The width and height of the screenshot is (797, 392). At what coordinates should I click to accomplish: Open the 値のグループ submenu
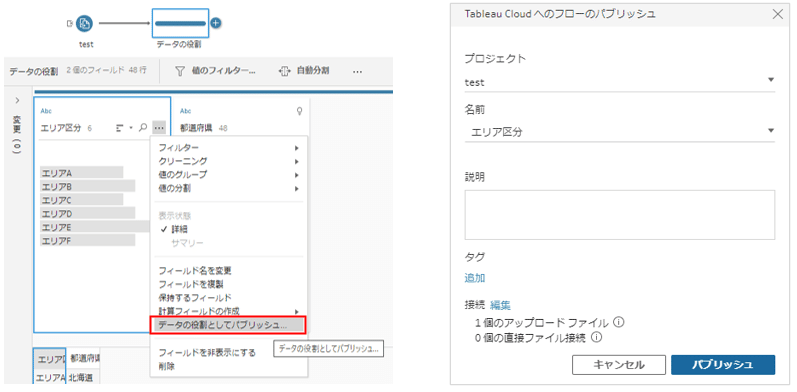(x=229, y=175)
